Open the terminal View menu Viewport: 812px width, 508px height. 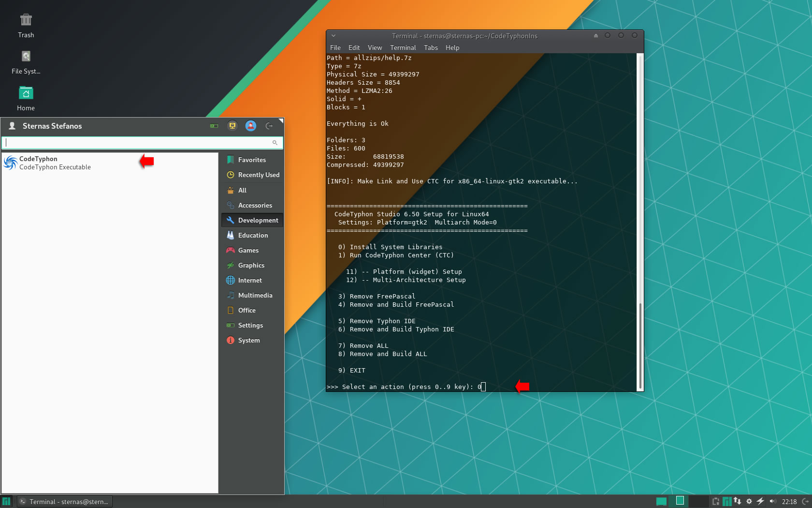(375, 47)
